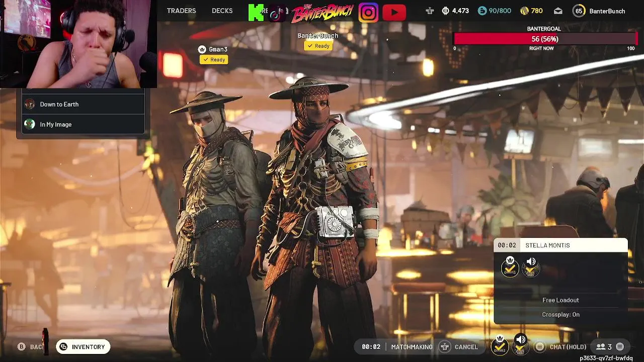Open the DECKS menu tab
Screen dimensions: 644x362
click(x=222, y=11)
